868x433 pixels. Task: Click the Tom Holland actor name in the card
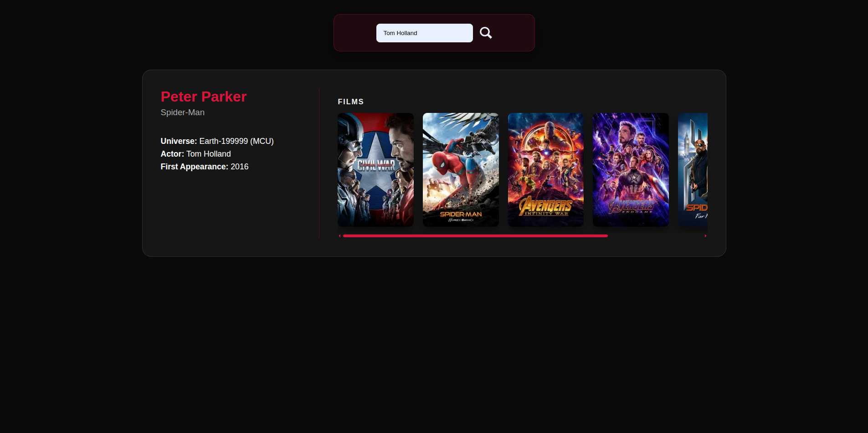[209, 154]
